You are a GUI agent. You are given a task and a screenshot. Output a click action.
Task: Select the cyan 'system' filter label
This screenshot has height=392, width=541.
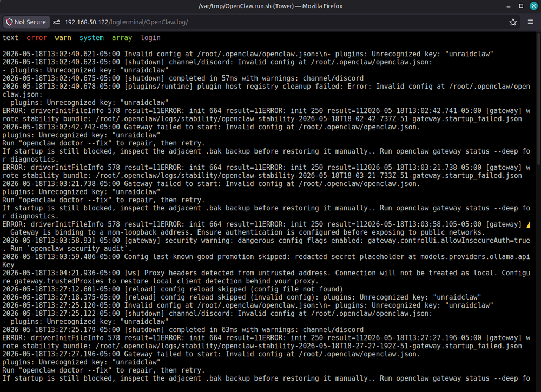(91, 38)
